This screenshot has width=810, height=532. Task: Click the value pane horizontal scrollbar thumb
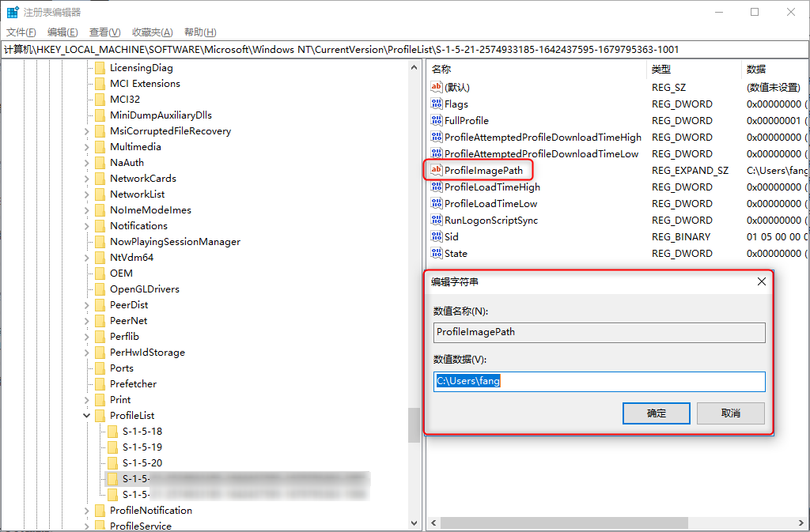[x=565, y=523]
